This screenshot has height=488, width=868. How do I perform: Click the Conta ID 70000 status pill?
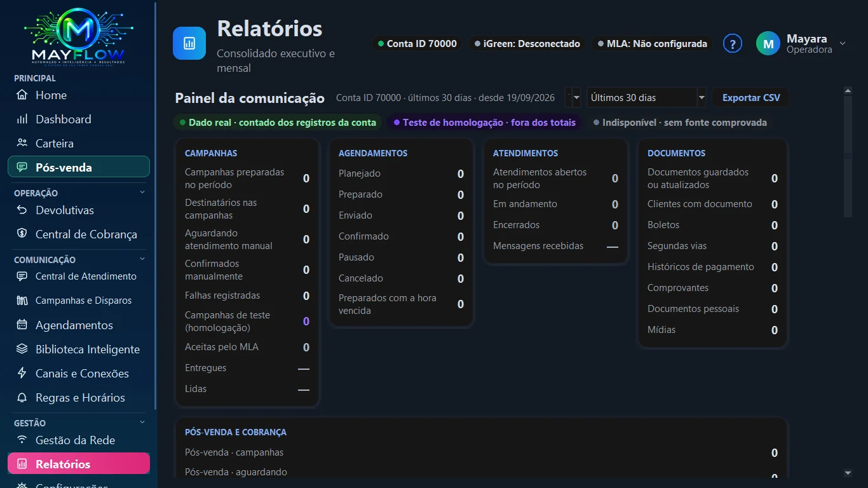click(417, 44)
